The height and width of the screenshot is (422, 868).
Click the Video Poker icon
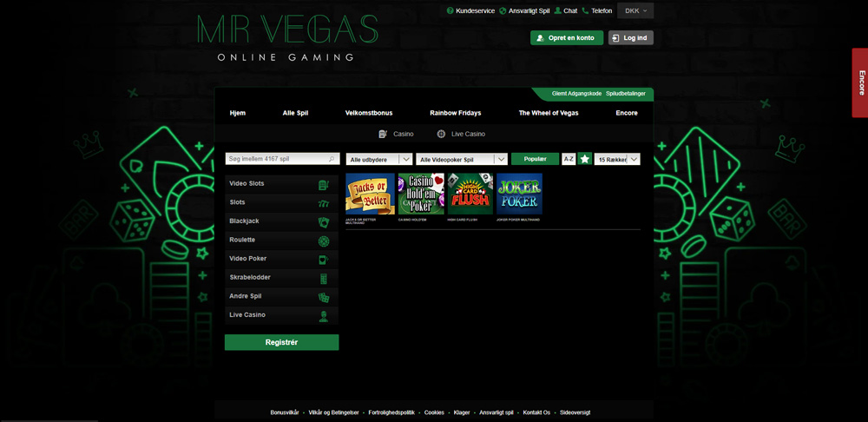click(x=324, y=260)
